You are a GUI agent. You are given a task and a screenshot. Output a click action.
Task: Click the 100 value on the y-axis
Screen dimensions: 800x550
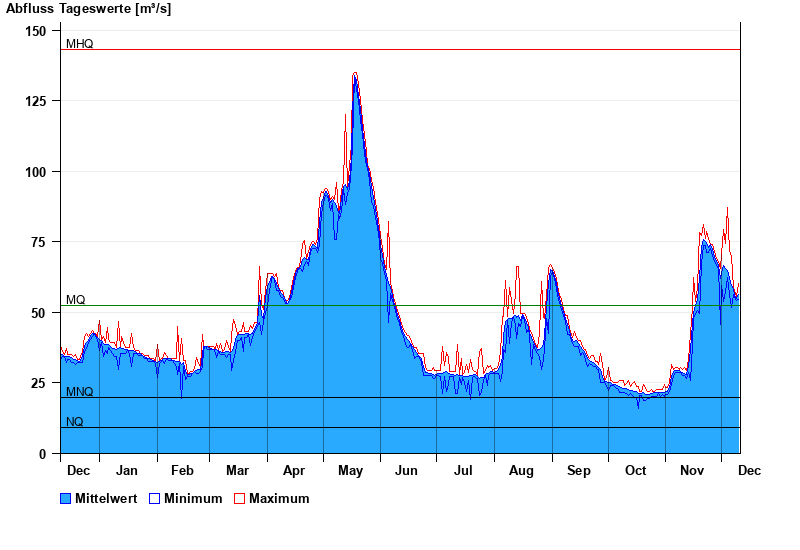click(36, 172)
